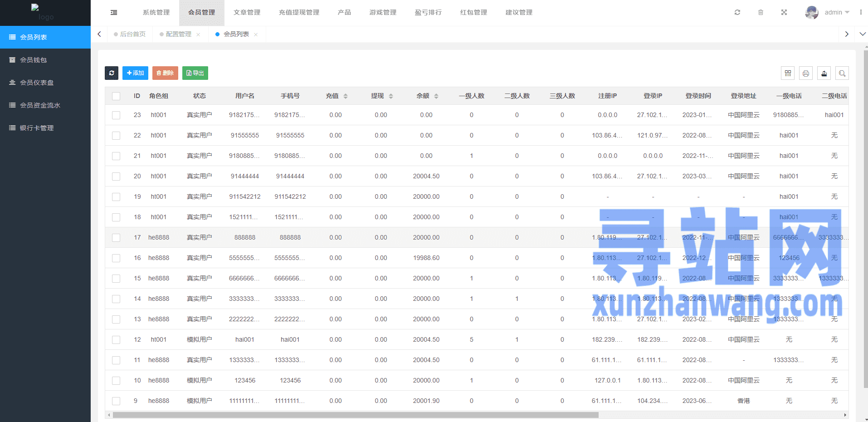Click the green 导出 button
The width and height of the screenshot is (868, 422).
[x=195, y=73]
